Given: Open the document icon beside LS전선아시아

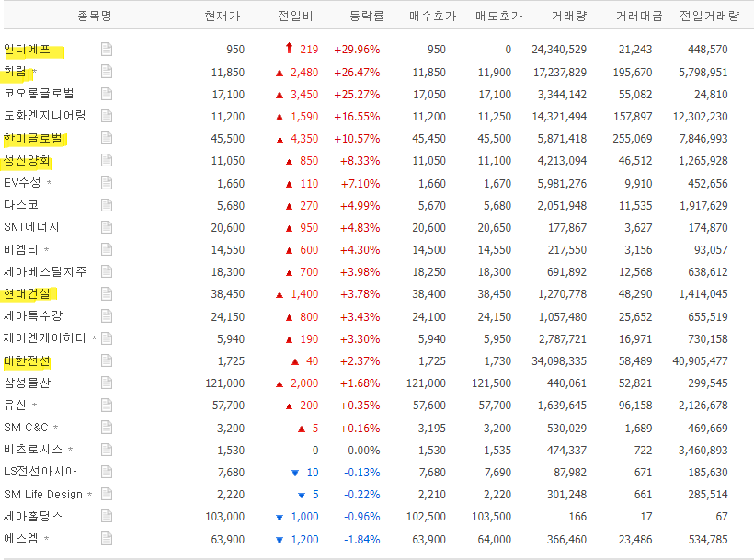Looking at the screenshot, I should point(107,472).
